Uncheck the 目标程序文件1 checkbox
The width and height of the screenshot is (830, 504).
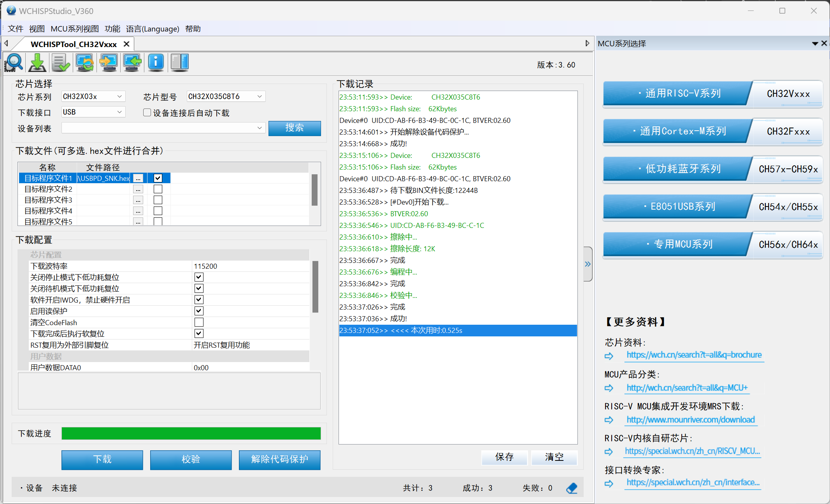158,178
